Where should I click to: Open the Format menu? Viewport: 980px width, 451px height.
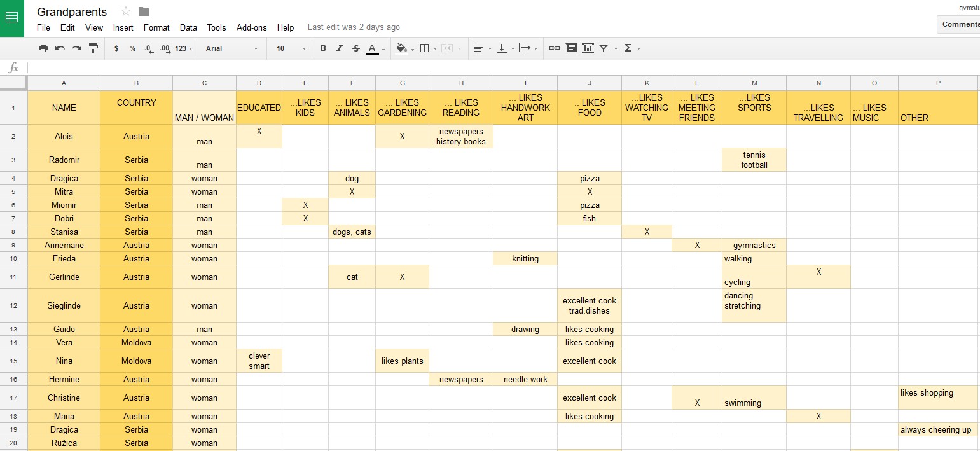(x=156, y=27)
